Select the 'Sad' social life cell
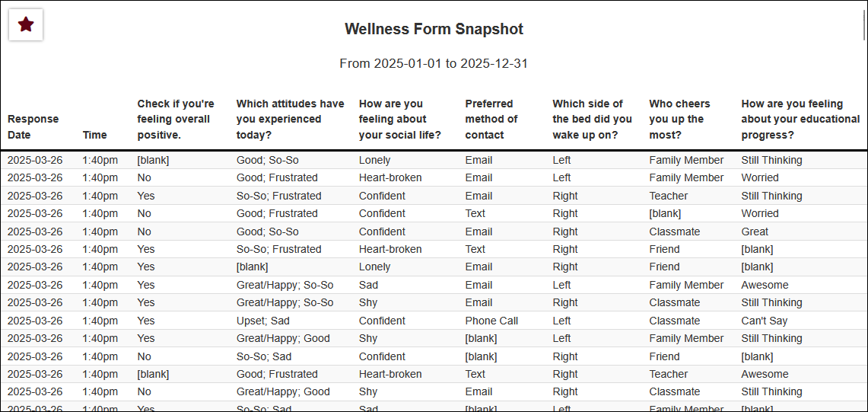 click(368, 285)
